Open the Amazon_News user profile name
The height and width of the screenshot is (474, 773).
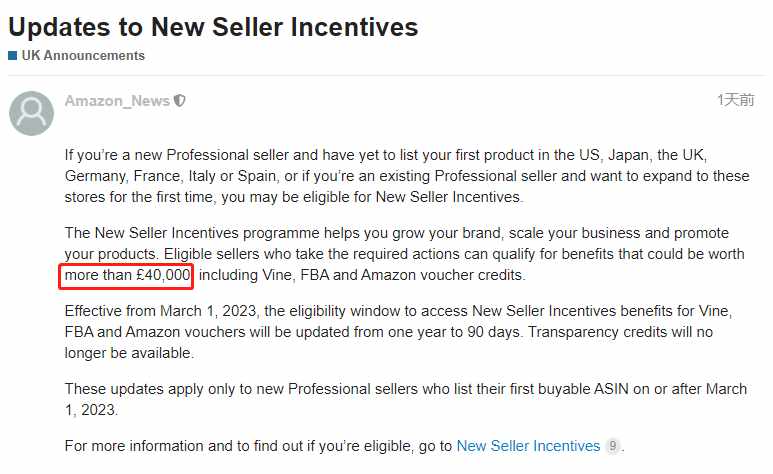click(117, 101)
